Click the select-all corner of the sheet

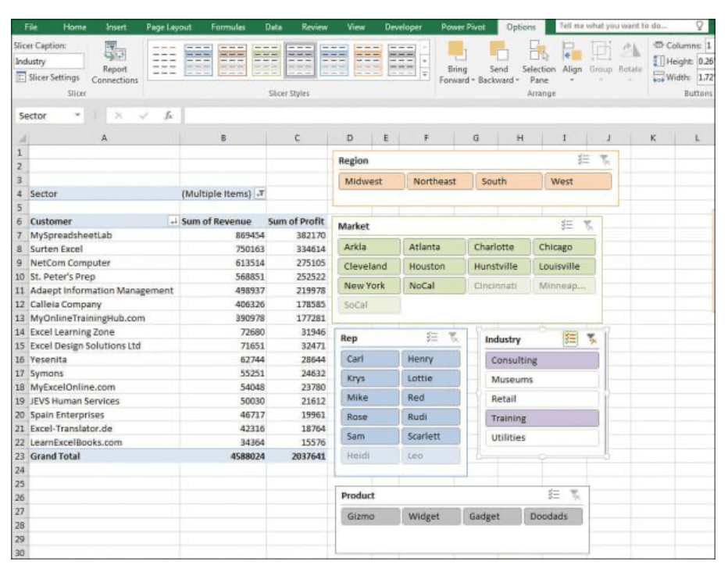tap(20, 138)
